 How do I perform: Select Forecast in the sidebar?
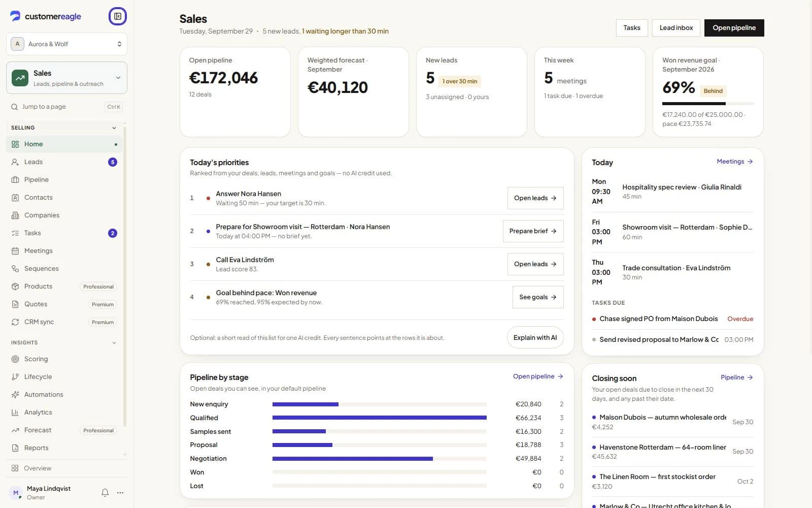64,430
